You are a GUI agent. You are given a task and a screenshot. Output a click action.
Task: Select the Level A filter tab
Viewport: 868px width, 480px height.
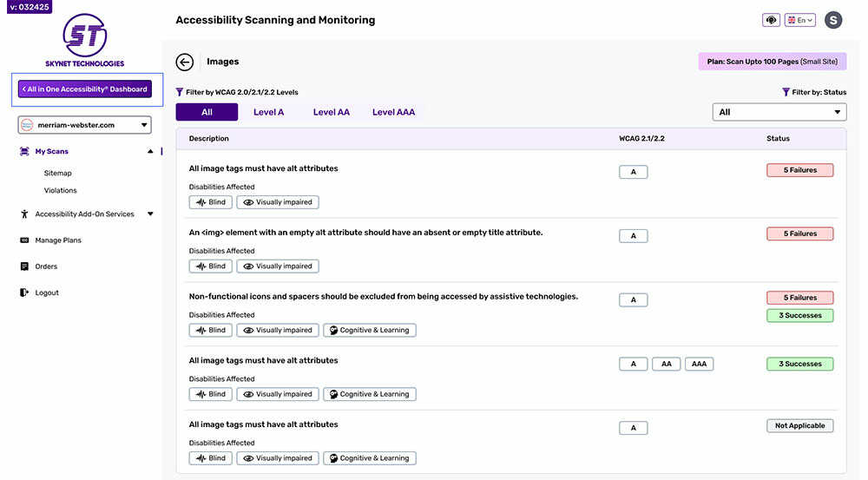(x=268, y=112)
